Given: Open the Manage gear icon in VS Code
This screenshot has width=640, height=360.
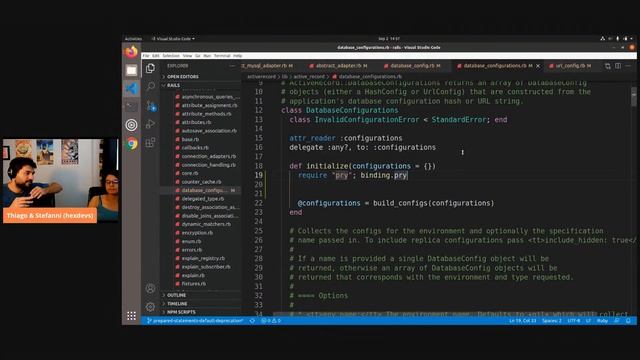Looking at the screenshot, I should [x=150, y=307].
